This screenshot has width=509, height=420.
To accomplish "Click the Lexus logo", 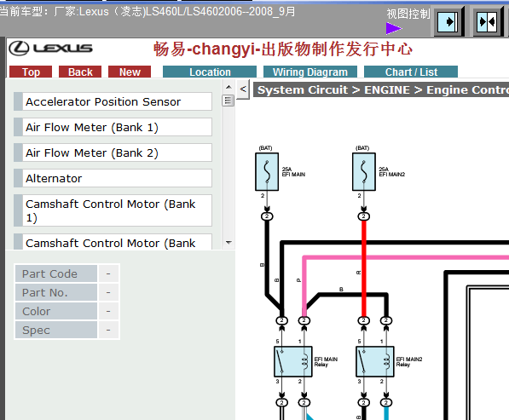I will pyautogui.click(x=50, y=49).
